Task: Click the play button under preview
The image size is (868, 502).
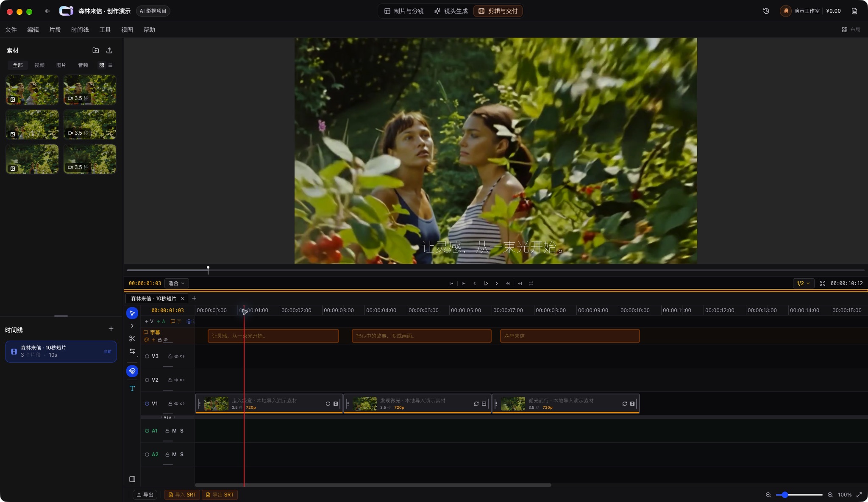Action: (486, 283)
